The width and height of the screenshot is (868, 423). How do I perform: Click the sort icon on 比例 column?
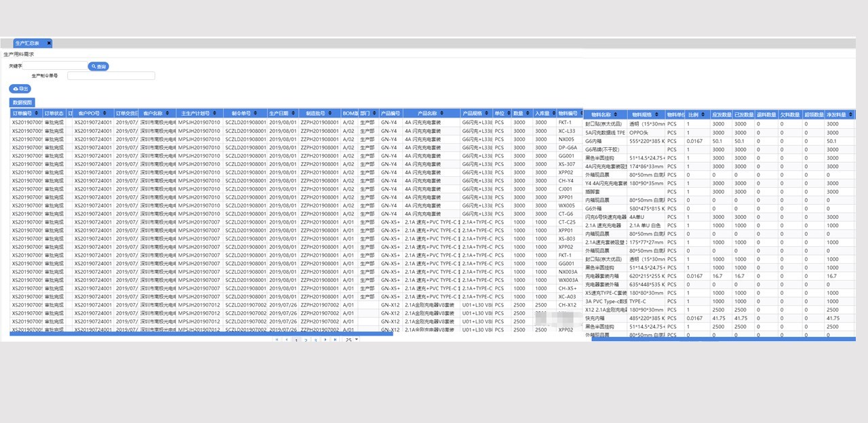[703, 115]
